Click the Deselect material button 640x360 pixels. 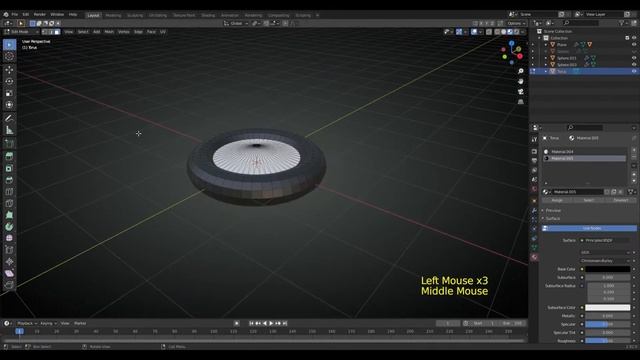pyautogui.click(x=621, y=200)
